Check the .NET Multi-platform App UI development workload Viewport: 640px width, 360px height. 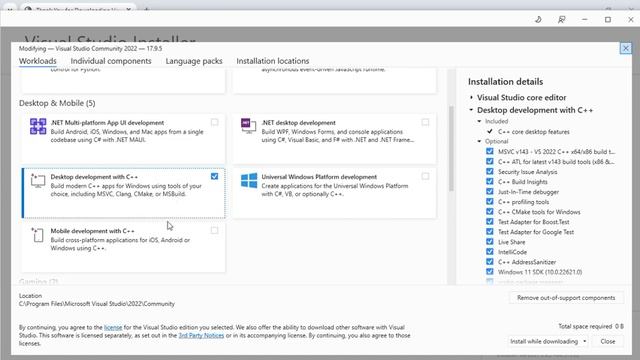tap(214, 122)
